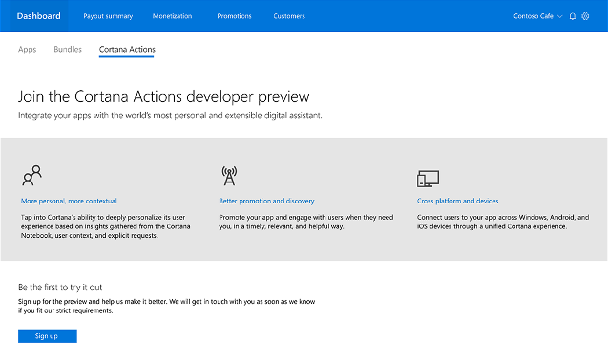608x364 pixels.
Task: Open the Payout summary menu
Action: click(108, 16)
